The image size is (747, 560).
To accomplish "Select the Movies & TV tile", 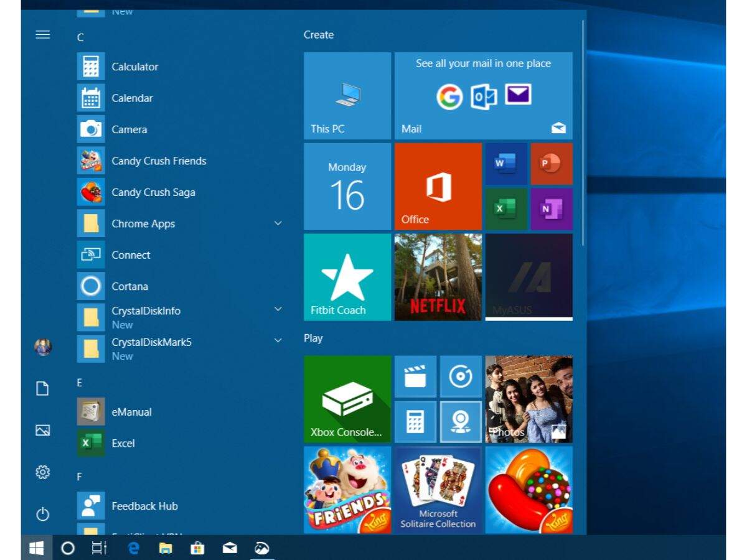I will (415, 376).
